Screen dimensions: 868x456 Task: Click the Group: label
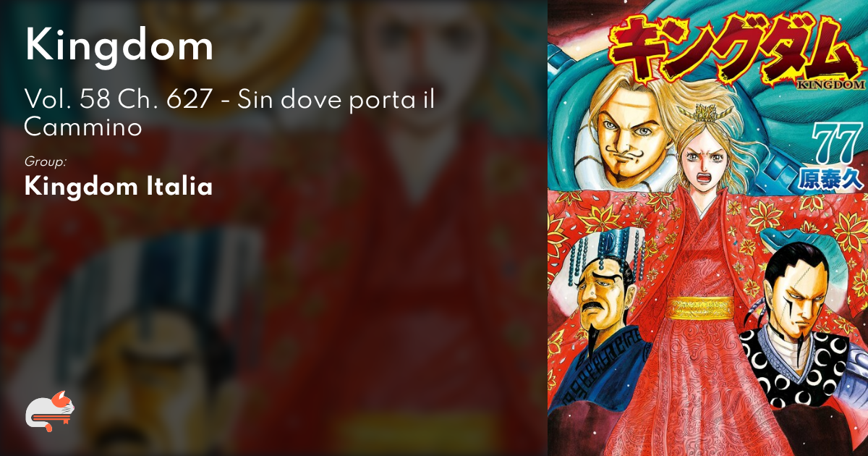[x=45, y=162]
